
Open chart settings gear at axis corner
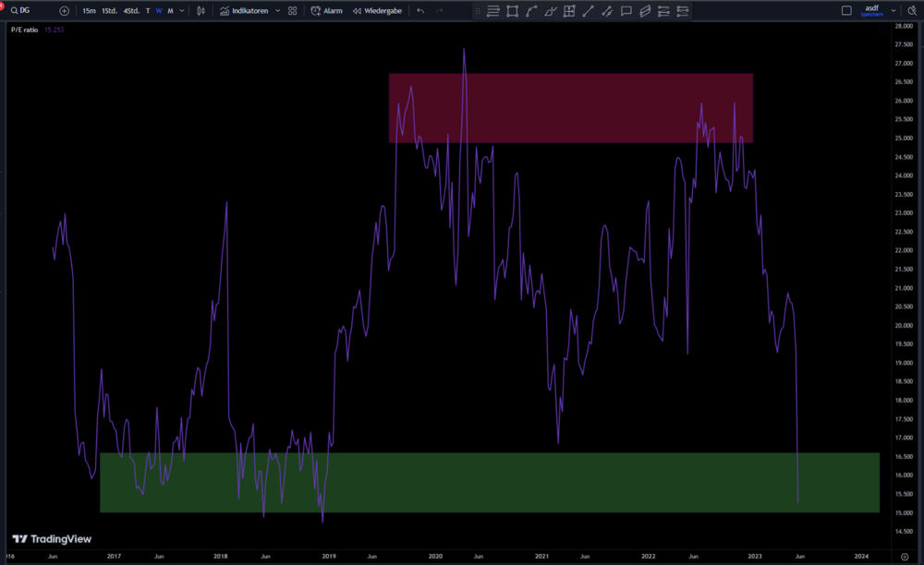pos(905,557)
